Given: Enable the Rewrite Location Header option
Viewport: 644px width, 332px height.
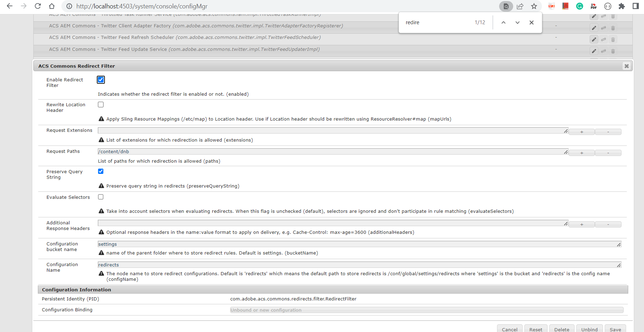Looking at the screenshot, I should (x=101, y=104).
